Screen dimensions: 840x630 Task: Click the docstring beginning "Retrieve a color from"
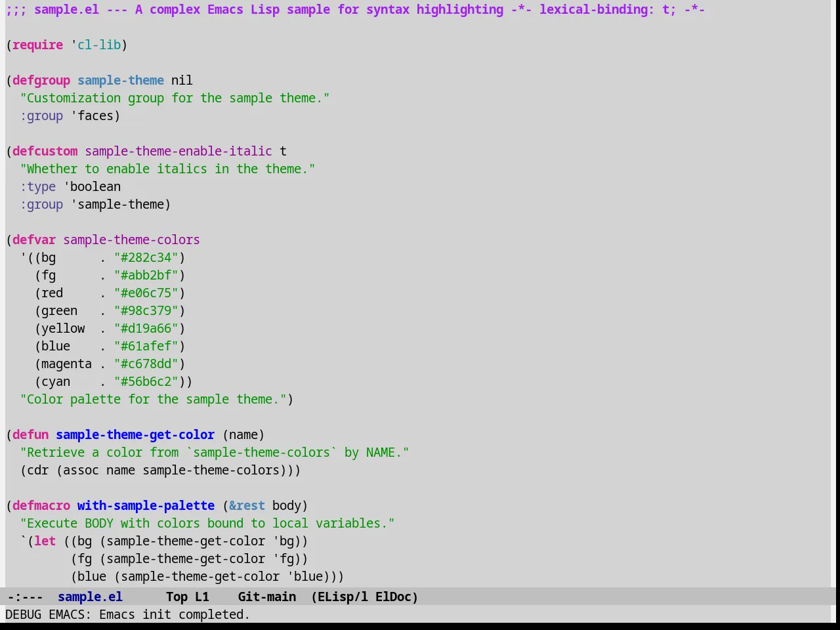(215, 452)
